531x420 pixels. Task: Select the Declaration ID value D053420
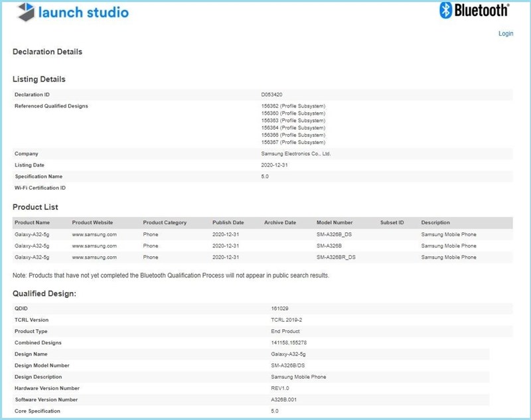pyautogui.click(x=272, y=95)
